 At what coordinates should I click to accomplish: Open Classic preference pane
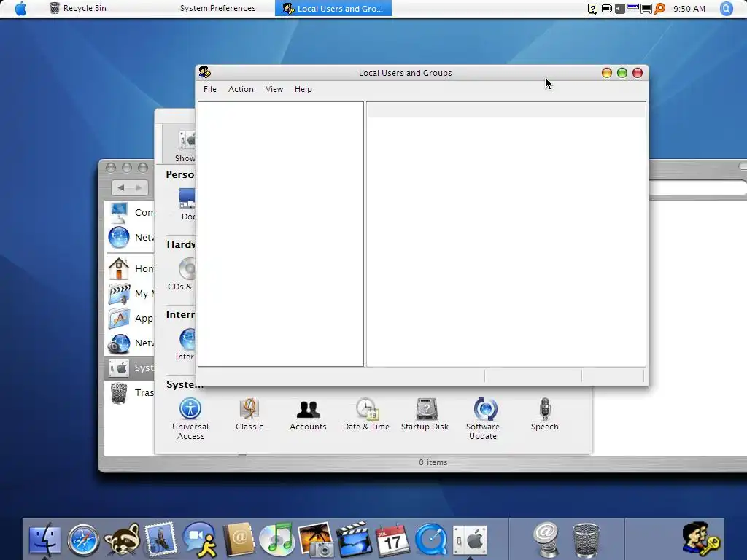pos(249,414)
